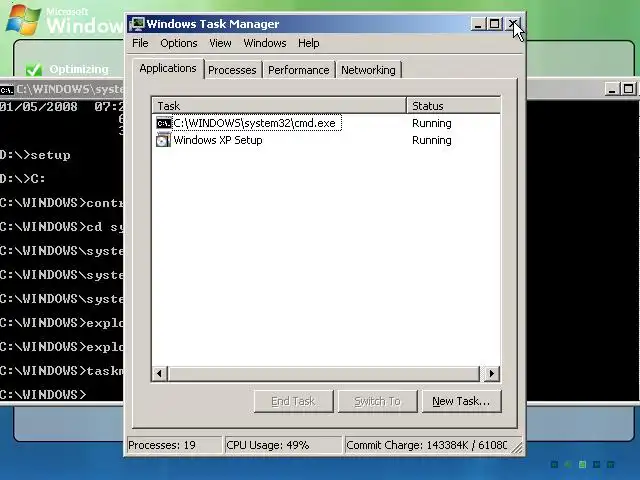
Task: Click the Task Manager resize grip corner
Action: [517, 447]
